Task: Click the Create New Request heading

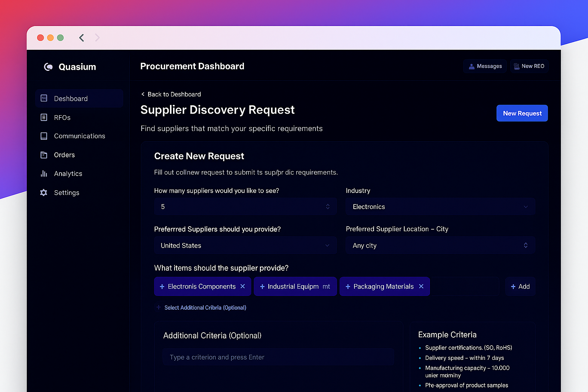Action: [x=199, y=156]
